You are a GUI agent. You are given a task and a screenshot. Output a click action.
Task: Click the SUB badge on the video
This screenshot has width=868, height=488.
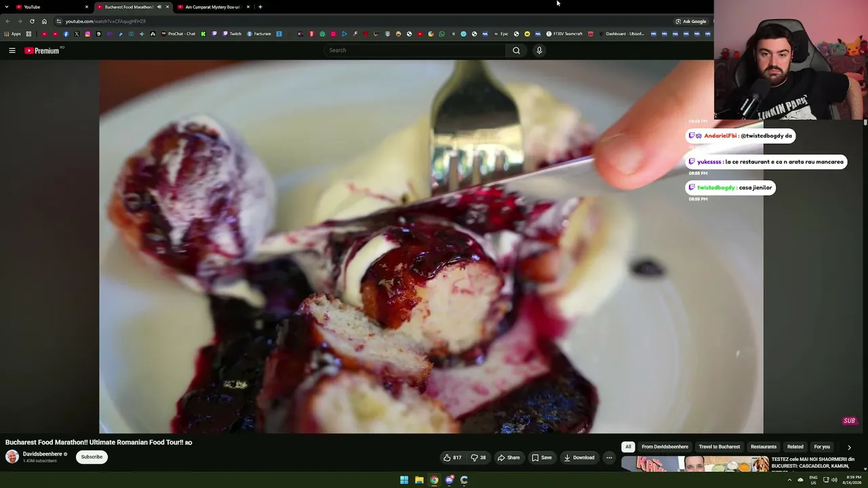pyautogui.click(x=849, y=421)
